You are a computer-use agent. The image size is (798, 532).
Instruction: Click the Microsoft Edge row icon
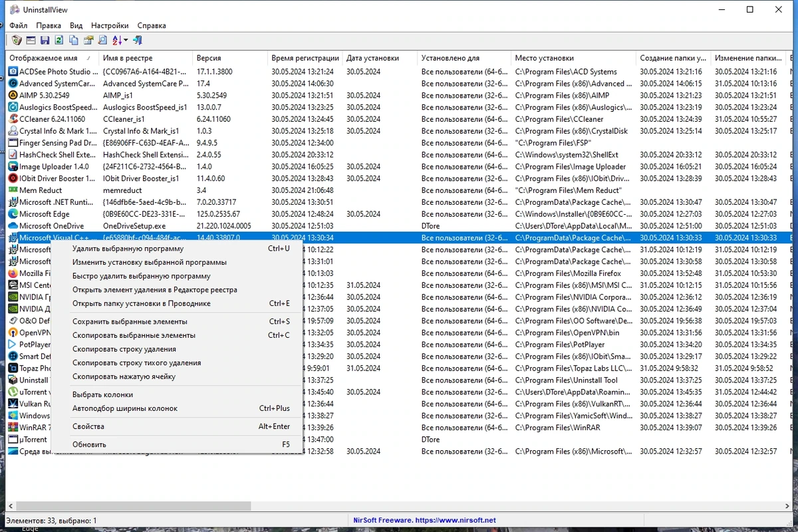click(13, 214)
